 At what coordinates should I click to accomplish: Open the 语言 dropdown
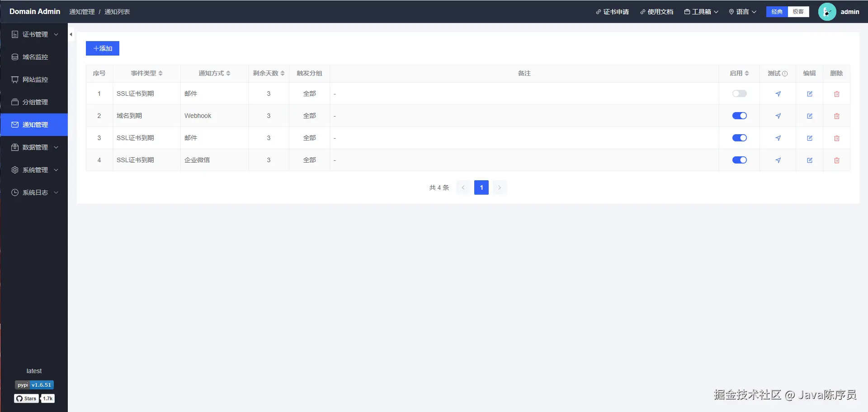(x=742, y=12)
